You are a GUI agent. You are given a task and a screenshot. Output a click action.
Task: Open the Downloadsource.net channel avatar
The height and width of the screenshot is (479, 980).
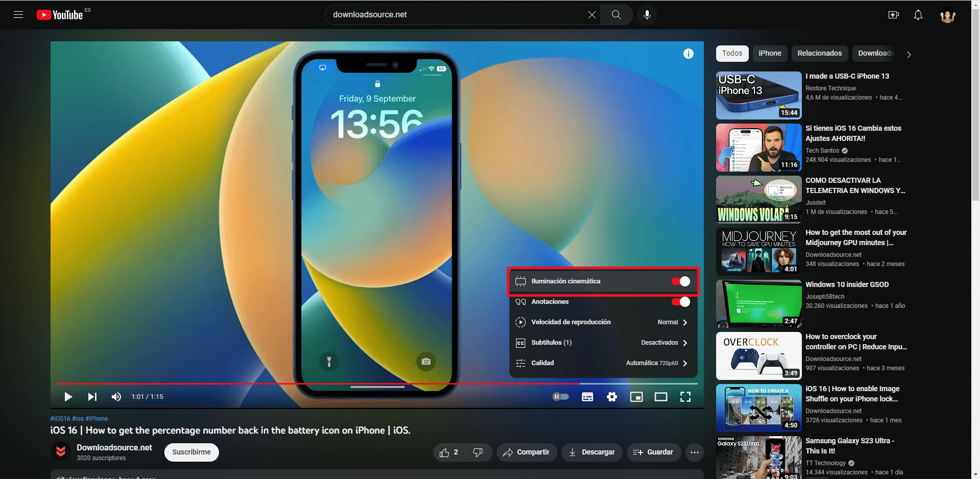61,452
